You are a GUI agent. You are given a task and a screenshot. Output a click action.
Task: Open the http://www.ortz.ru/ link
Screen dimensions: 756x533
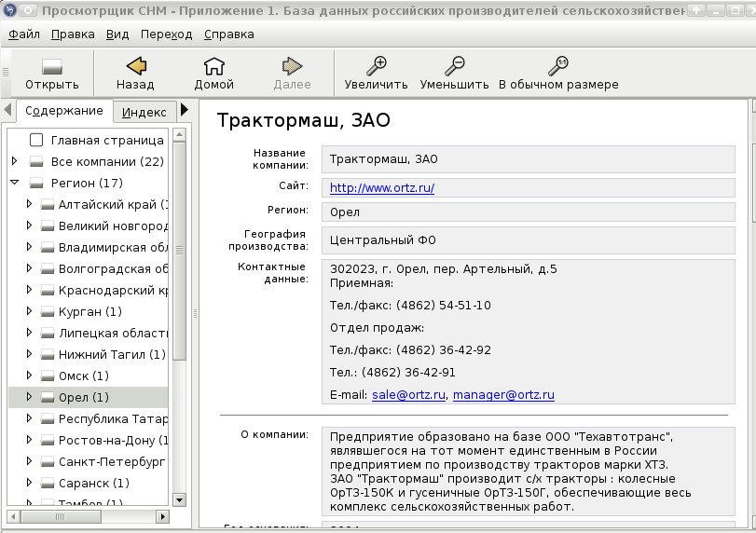(x=382, y=188)
